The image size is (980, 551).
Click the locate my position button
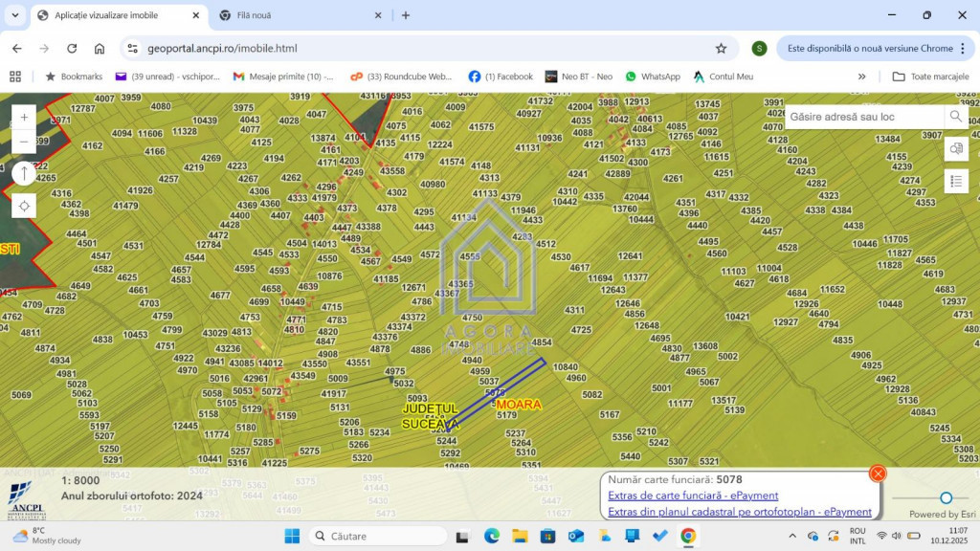click(x=24, y=206)
